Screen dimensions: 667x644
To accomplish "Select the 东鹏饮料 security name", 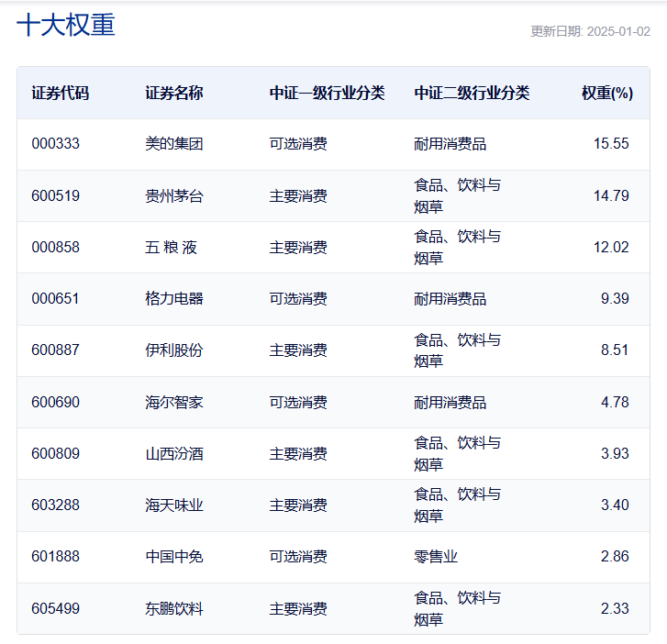I will pos(174,609).
